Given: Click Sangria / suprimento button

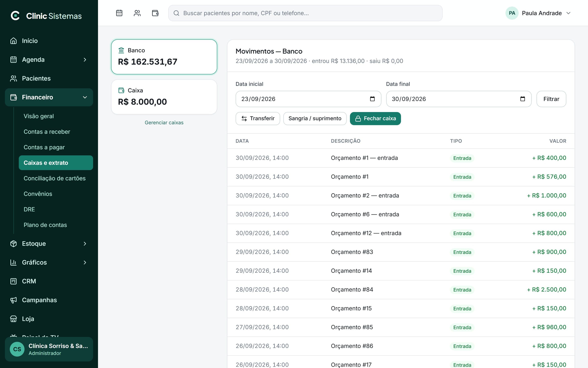Looking at the screenshot, I should click(x=315, y=119).
